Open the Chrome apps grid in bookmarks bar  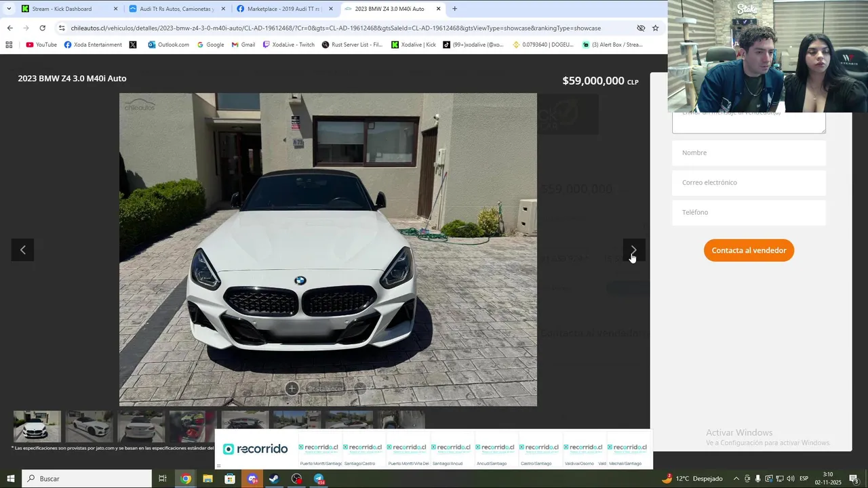[9, 45]
